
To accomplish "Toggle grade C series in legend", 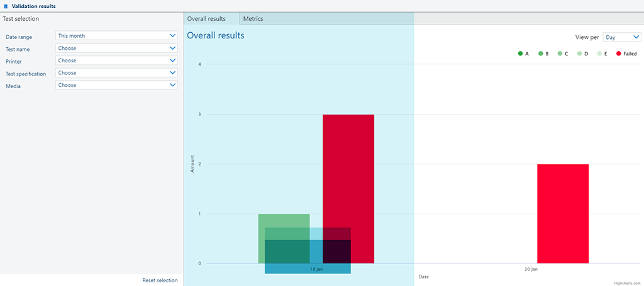I will coord(564,54).
